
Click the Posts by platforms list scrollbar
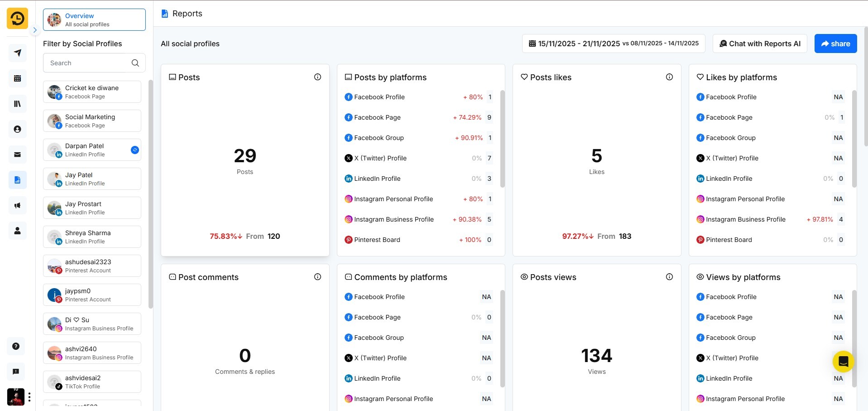(502, 139)
